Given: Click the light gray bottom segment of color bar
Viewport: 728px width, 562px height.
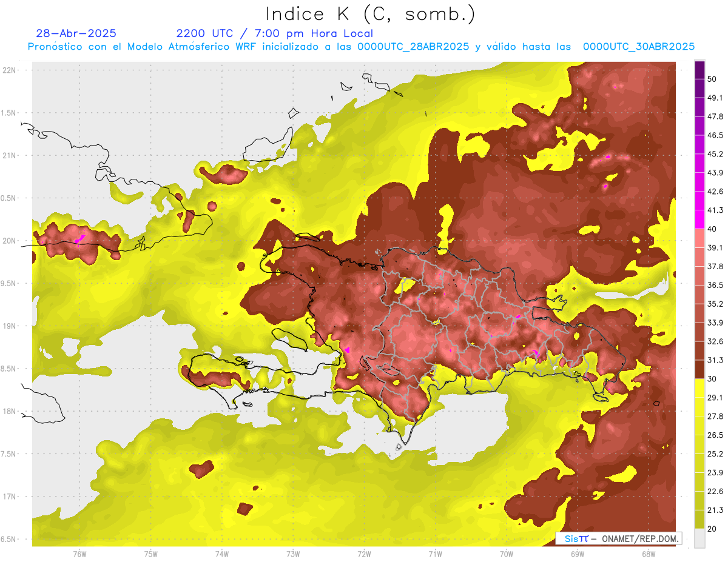Looking at the screenshot, I should pyautogui.click(x=699, y=538).
